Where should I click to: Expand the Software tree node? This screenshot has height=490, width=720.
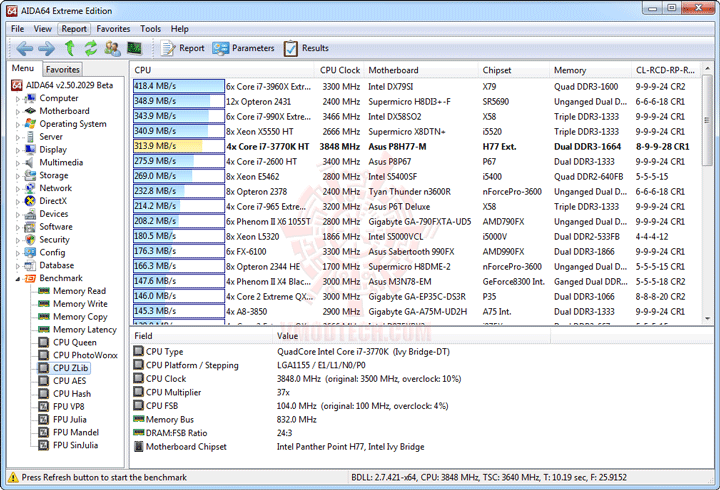(18, 227)
